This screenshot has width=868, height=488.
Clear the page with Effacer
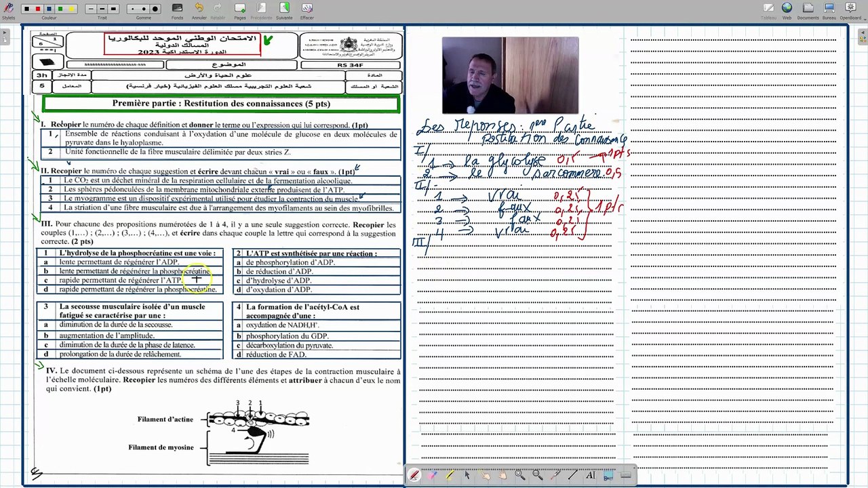307,11
